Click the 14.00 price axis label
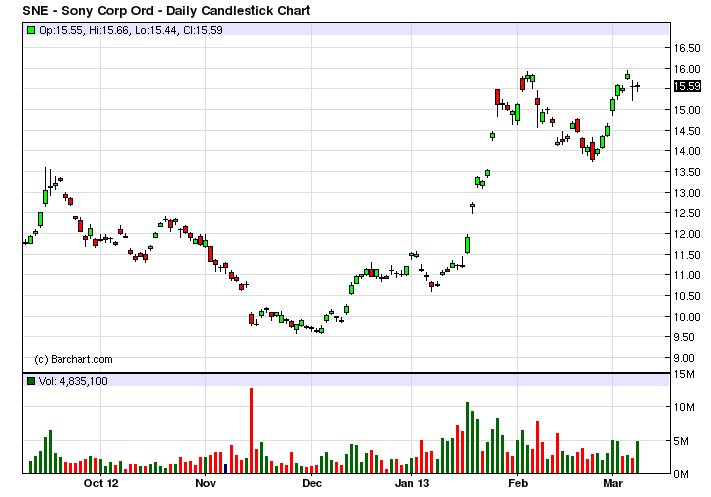The height and width of the screenshot is (497, 711). point(687,151)
